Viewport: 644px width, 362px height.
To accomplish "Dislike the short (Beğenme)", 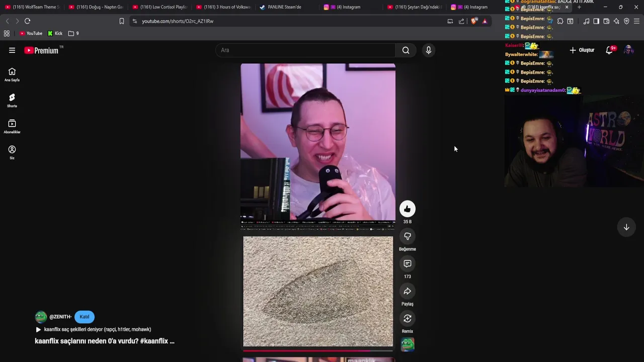I will (x=408, y=236).
